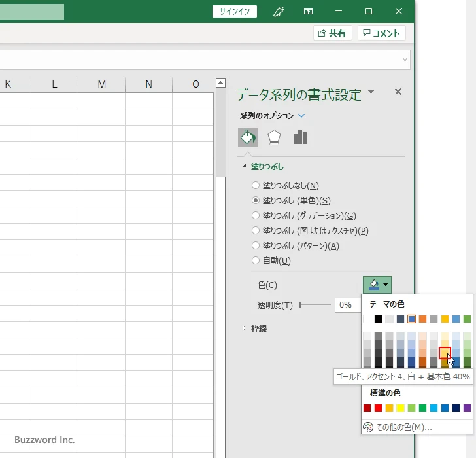Screen dimensions: 476x458
Task: Pick the yellow standard color
Action: pyautogui.click(x=400, y=408)
